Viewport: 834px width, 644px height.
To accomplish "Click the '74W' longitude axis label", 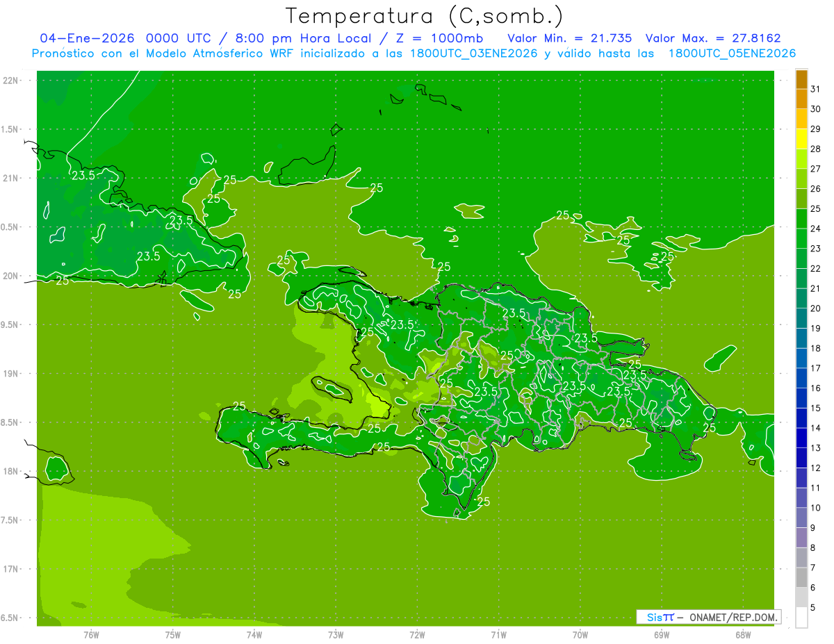I will pos(254,634).
